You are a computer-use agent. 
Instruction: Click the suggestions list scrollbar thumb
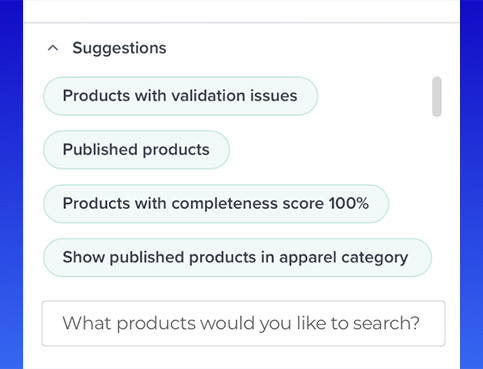tap(437, 97)
